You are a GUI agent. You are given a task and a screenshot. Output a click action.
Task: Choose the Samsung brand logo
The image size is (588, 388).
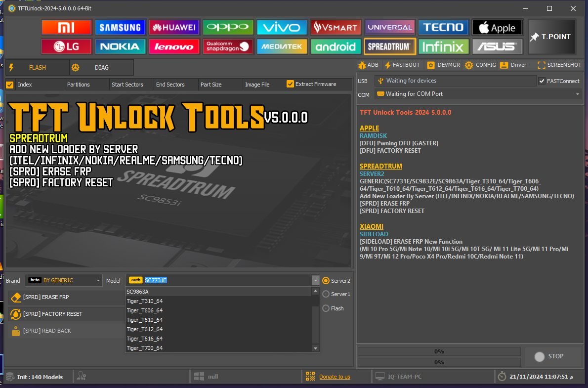(120, 27)
